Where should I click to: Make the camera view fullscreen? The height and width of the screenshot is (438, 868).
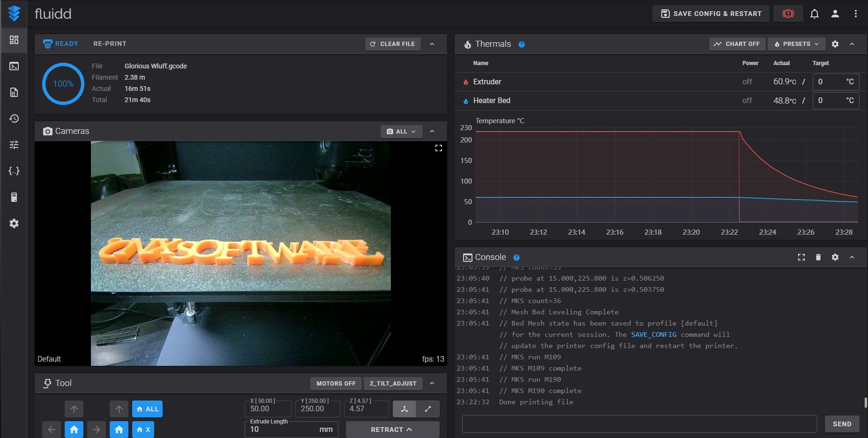pos(439,148)
